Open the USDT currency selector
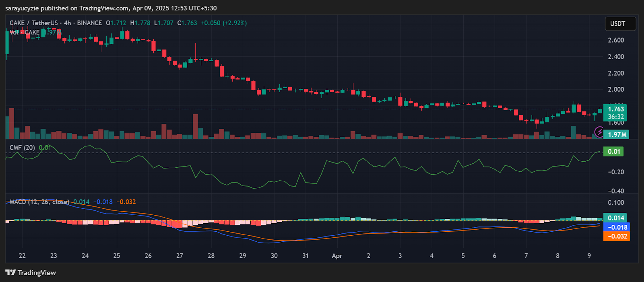The image size is (644, 282). pos(620,24)
